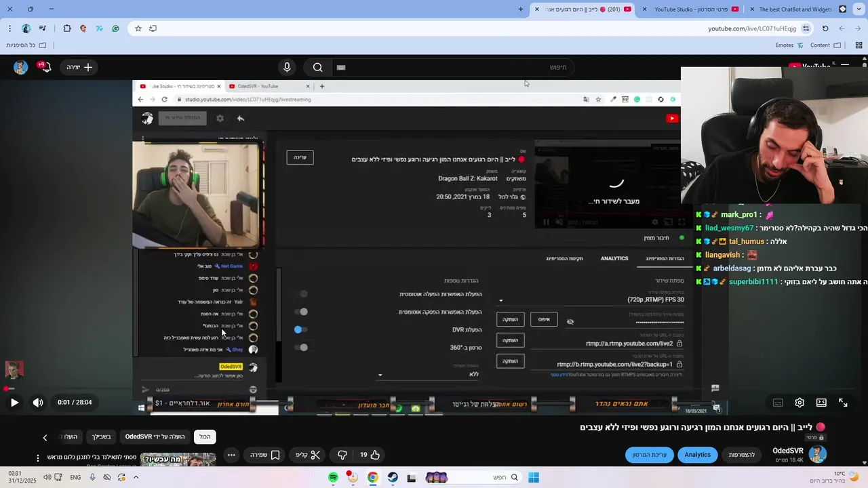868x488 pixels.
Task: Select the בשבילך filter chip
Action: point(102,437)
